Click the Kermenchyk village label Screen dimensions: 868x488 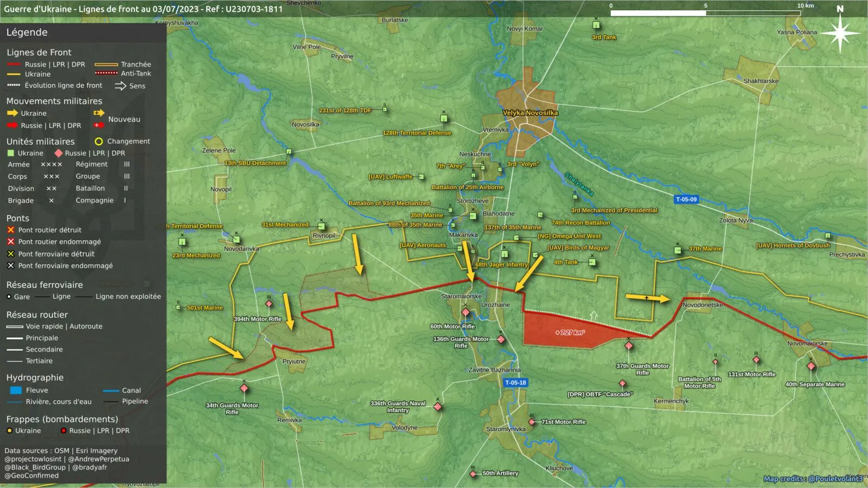tap(671, 402)
